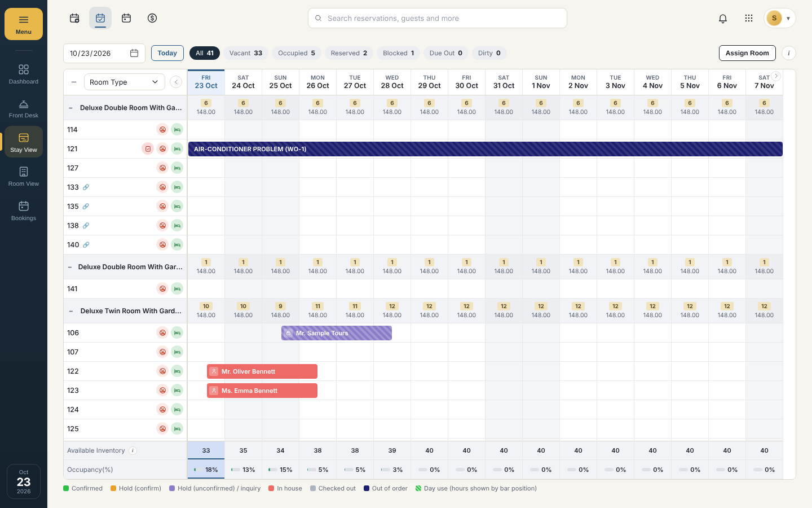Filter rooms by Blocked 1

tap(399, 53)
